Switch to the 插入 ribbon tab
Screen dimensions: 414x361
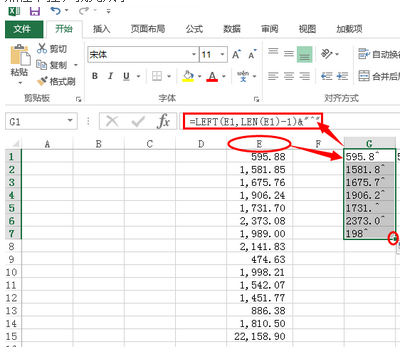101,29
